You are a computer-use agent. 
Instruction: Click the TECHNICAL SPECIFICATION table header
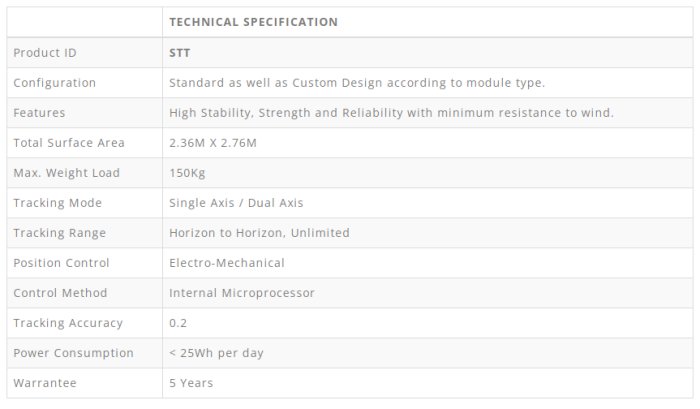click(253, 22)
